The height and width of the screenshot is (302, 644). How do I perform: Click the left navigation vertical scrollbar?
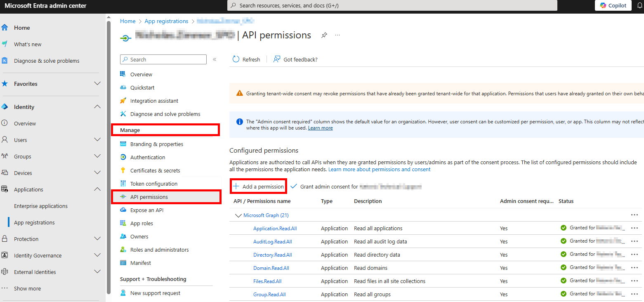(109, 157)
